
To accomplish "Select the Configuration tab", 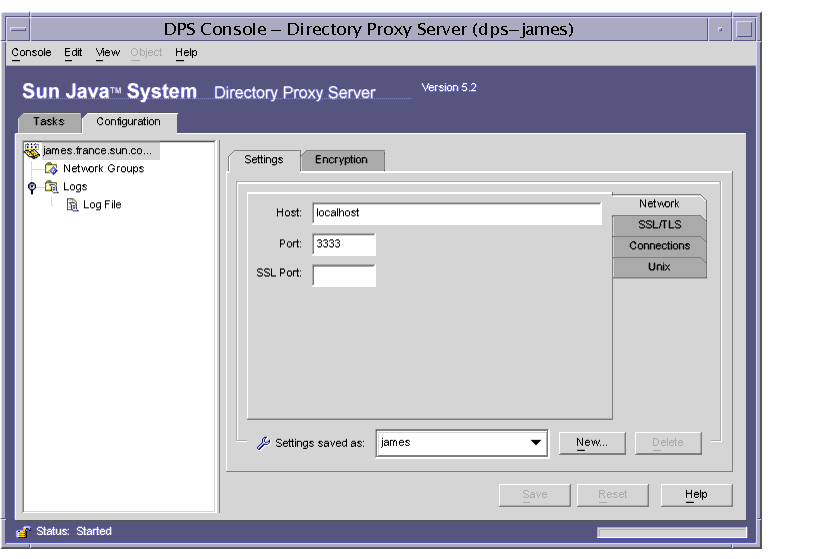I will [x=129, y=122].
